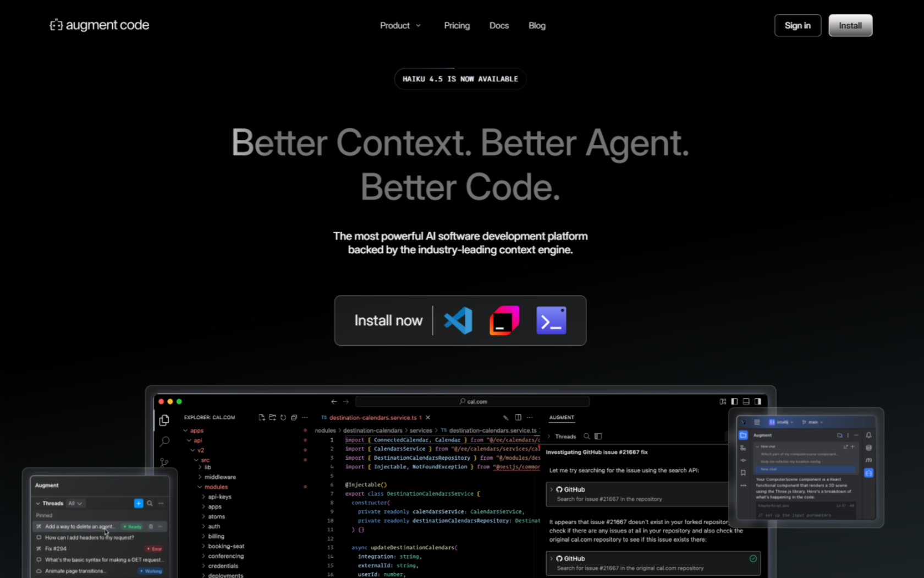Screen dimensions: 924x578
Task: Click the source control icon in sidebar
Action: click(x=164, y=462)
